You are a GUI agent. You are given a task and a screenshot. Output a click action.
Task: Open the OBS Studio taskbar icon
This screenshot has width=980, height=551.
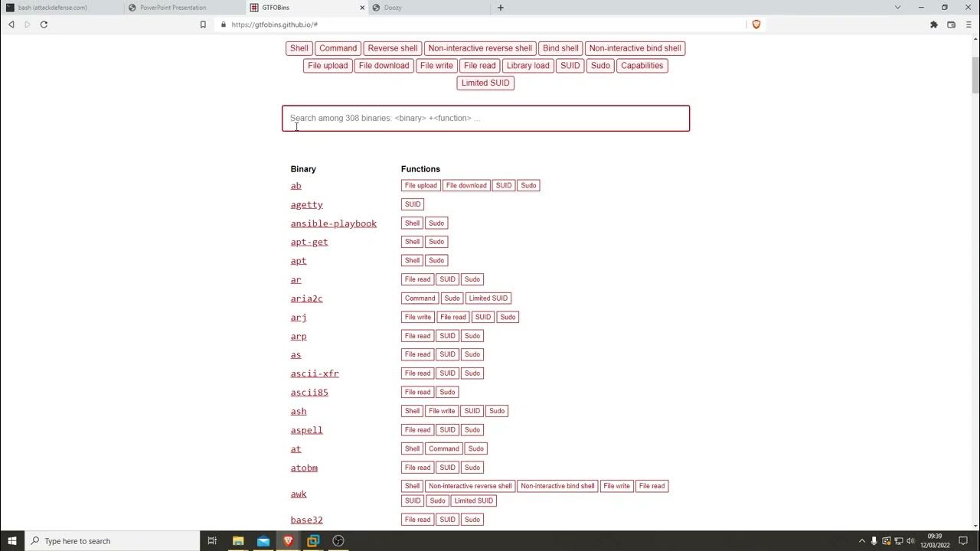(338, 541)
